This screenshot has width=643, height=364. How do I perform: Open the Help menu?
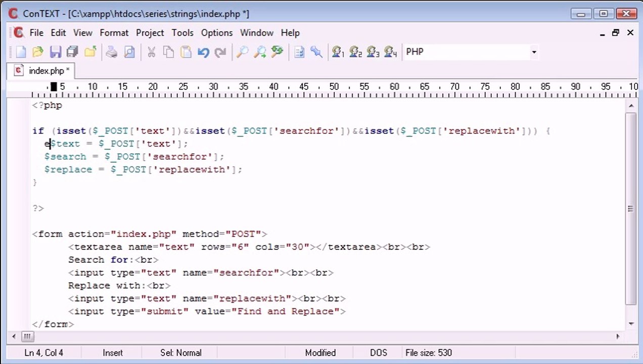click(x=290, y=32)
